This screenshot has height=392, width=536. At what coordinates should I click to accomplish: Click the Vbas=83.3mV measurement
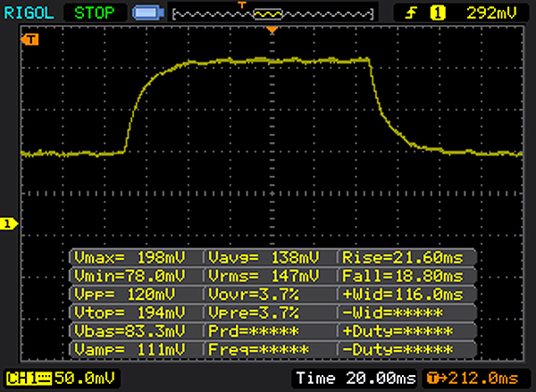tap(130, 330)
